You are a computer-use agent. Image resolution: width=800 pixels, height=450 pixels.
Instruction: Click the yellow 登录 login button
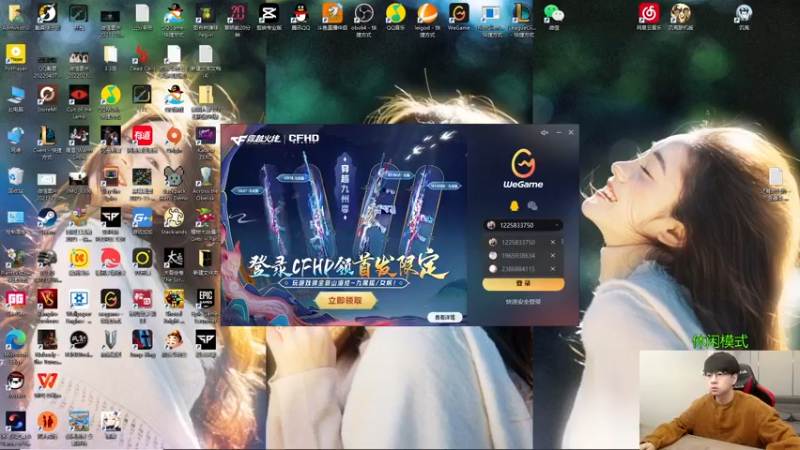523,284
